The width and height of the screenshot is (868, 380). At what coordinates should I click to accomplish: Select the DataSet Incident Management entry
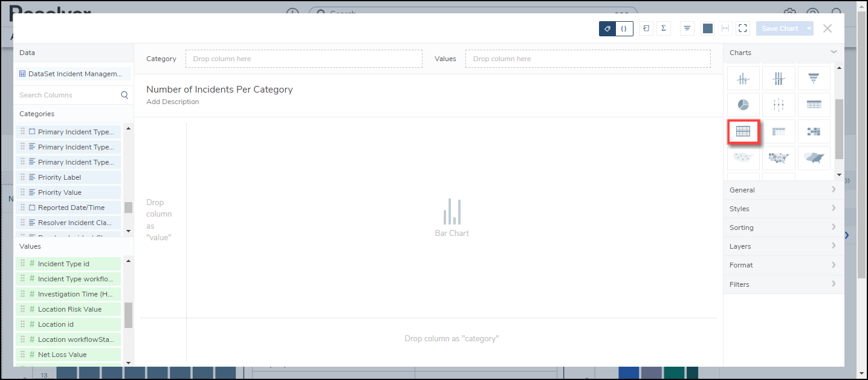pos(73,74)
